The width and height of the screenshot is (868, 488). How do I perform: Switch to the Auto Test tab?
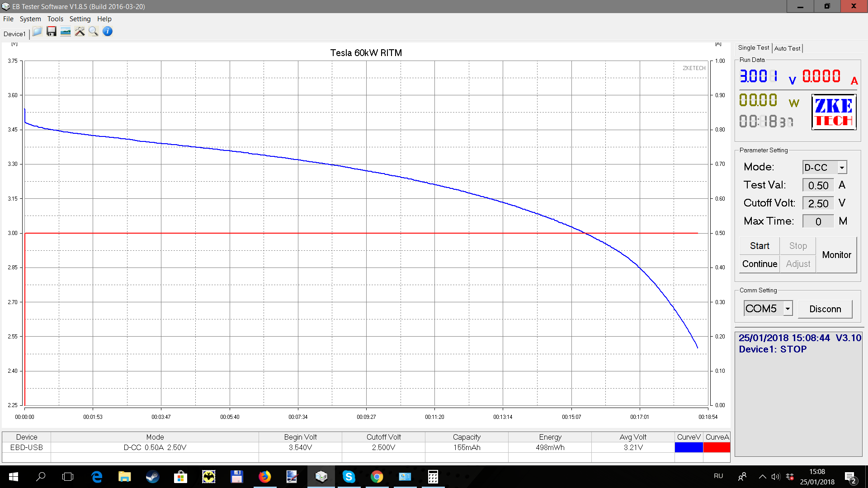tap(787, 48)
